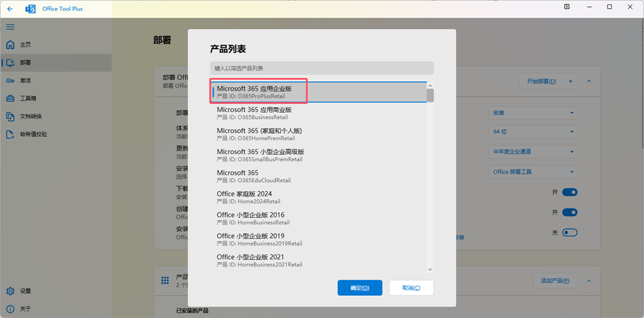Click the key icon for activation

point(11,81)
